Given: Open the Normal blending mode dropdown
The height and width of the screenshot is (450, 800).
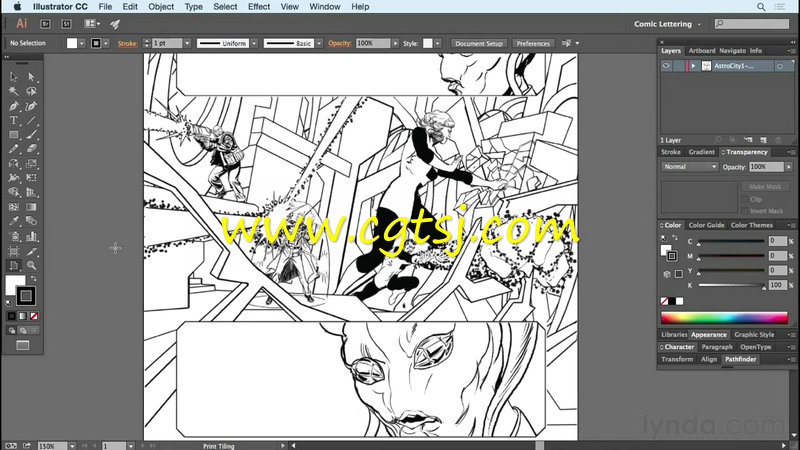Looking at the screenshot, I should coord(690,167).
